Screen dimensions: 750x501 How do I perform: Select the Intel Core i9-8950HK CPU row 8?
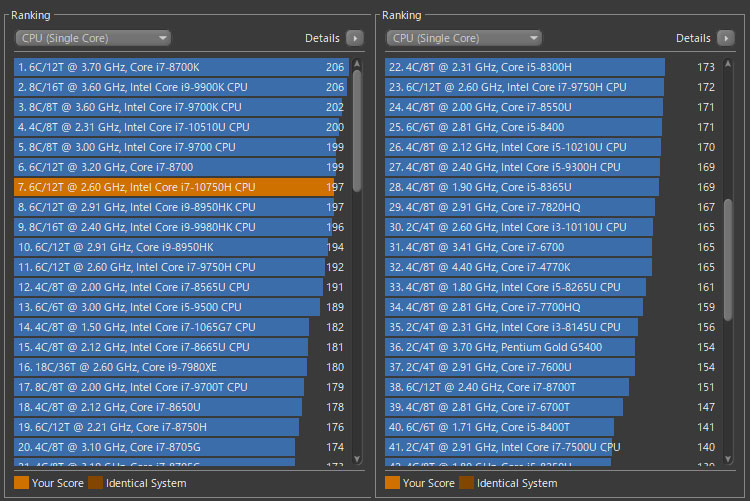[x=181, y=207]
